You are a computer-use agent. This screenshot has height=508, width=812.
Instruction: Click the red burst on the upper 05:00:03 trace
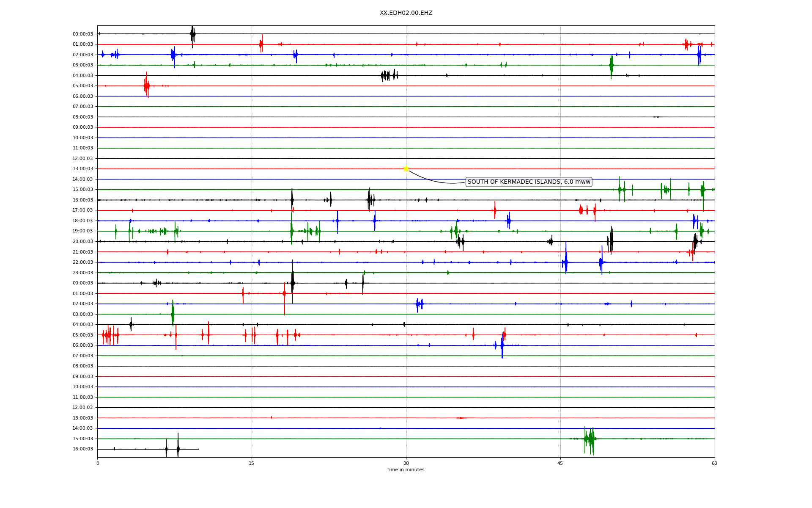147,86
